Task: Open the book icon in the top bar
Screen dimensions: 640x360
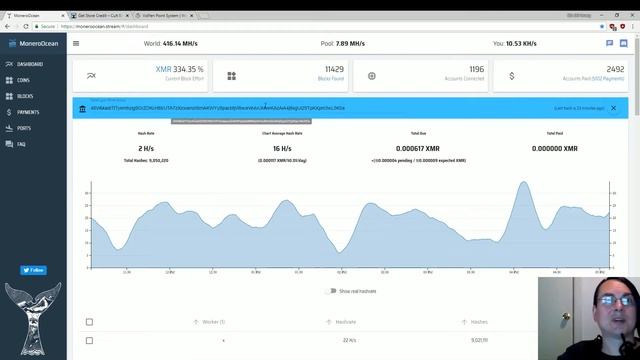Action: 624,43
